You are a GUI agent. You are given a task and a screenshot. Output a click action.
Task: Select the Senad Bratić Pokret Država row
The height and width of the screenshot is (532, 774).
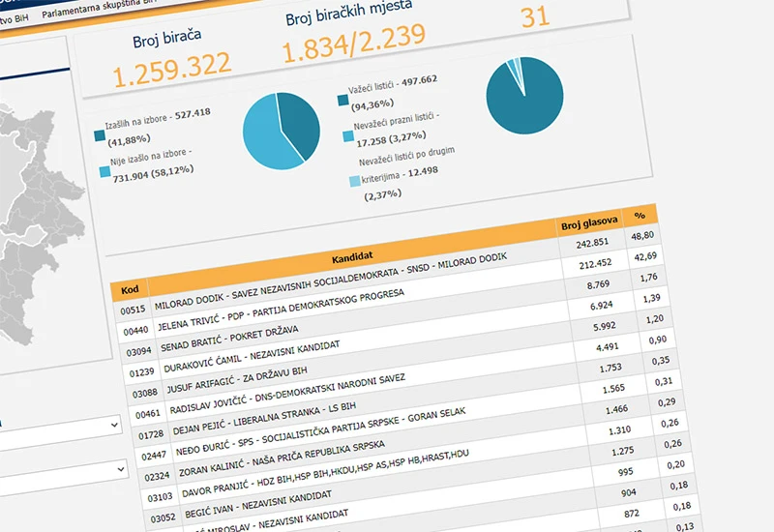pos(395,313)
